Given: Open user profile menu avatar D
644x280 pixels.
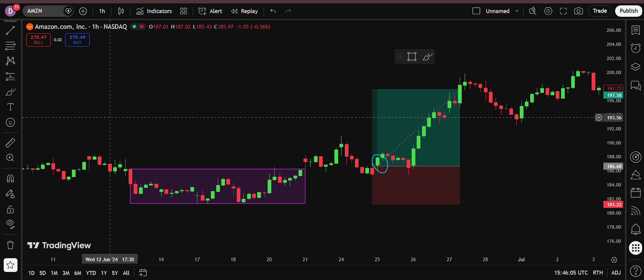Looking at the screenshot, I should point(11,11).
